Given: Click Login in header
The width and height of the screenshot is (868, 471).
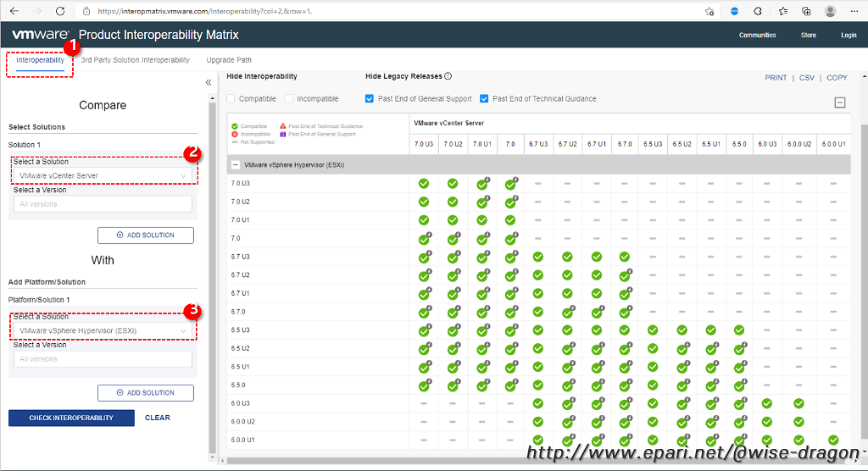Looking at the screenshot, I should tap(849, 35).
